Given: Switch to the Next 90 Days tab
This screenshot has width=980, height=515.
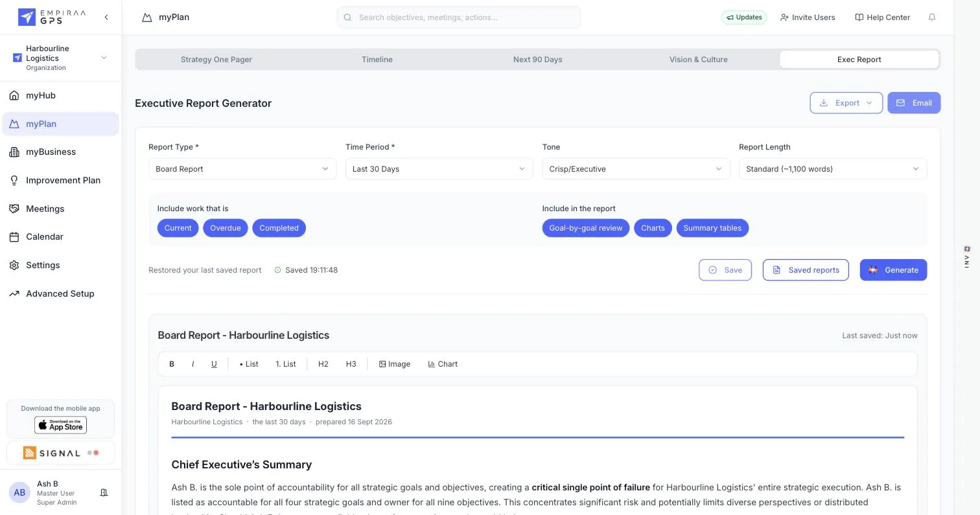Looking at the screenshot, I should click(538, 60).
